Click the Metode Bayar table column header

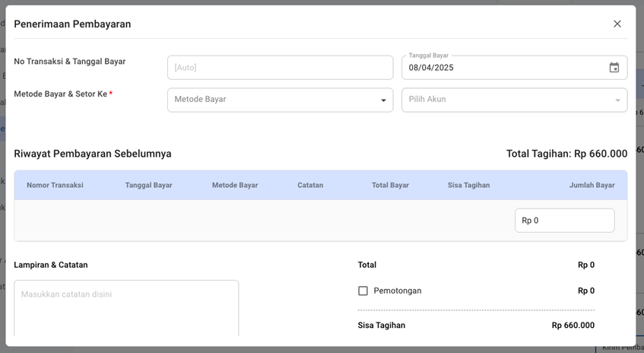[x=234, y=185]
